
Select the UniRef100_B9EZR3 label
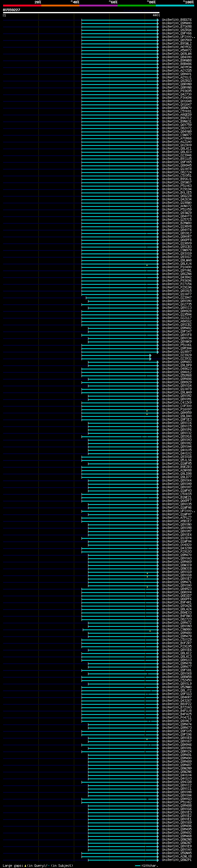coord(177,467)
